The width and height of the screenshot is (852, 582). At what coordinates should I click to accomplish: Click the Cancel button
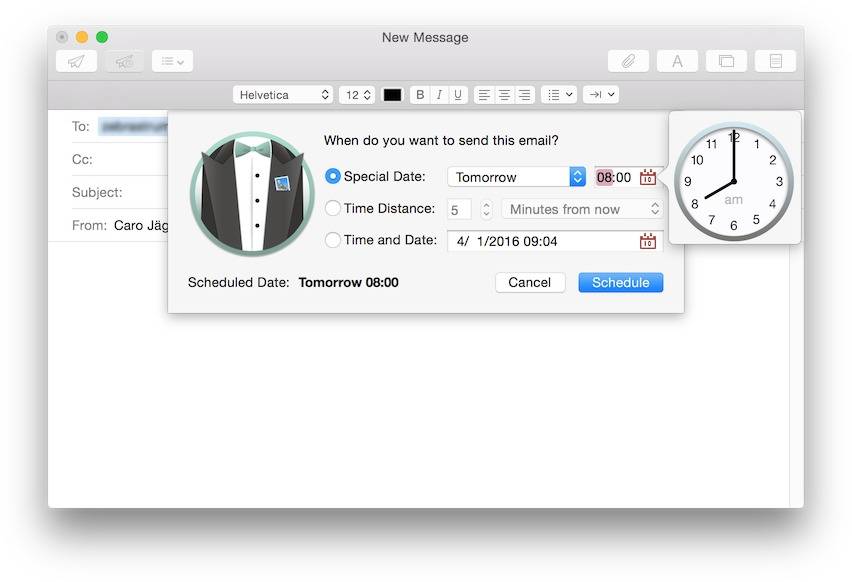530,283
